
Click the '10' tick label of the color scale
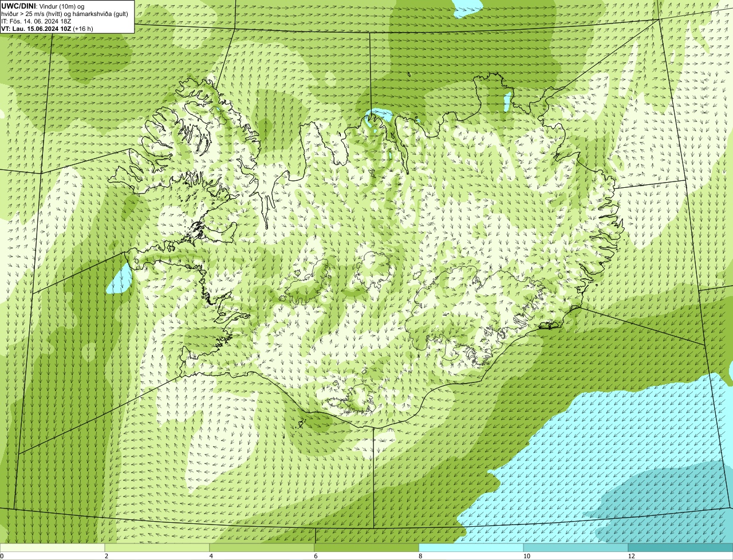click(x=526, y=556)
